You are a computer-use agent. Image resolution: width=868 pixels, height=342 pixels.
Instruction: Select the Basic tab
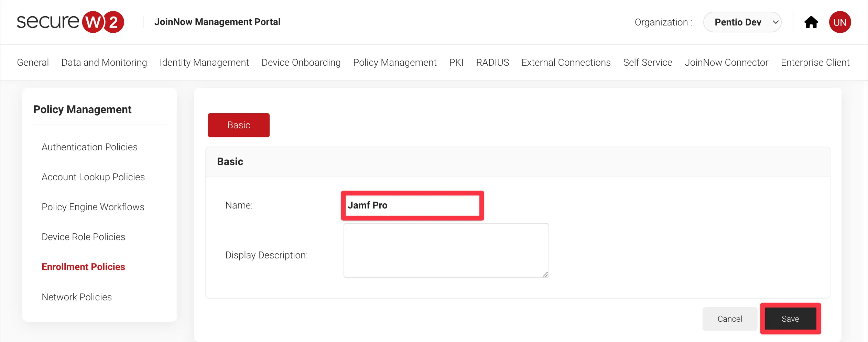pos(239,125)
